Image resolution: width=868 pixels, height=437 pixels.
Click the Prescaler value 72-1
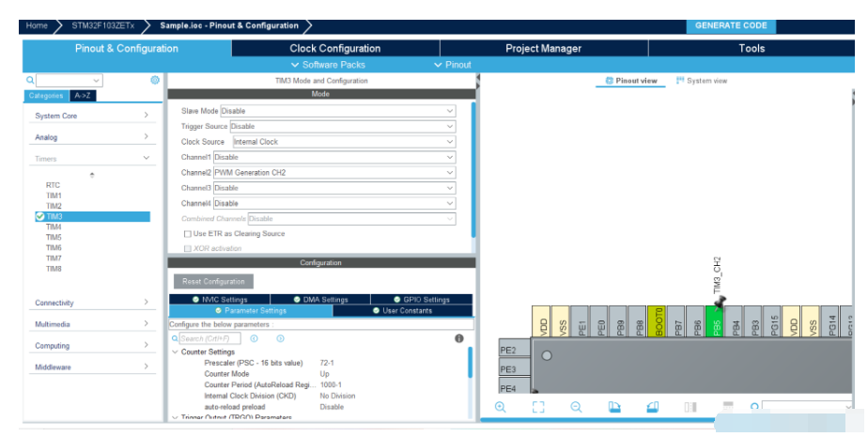(327, 363)
